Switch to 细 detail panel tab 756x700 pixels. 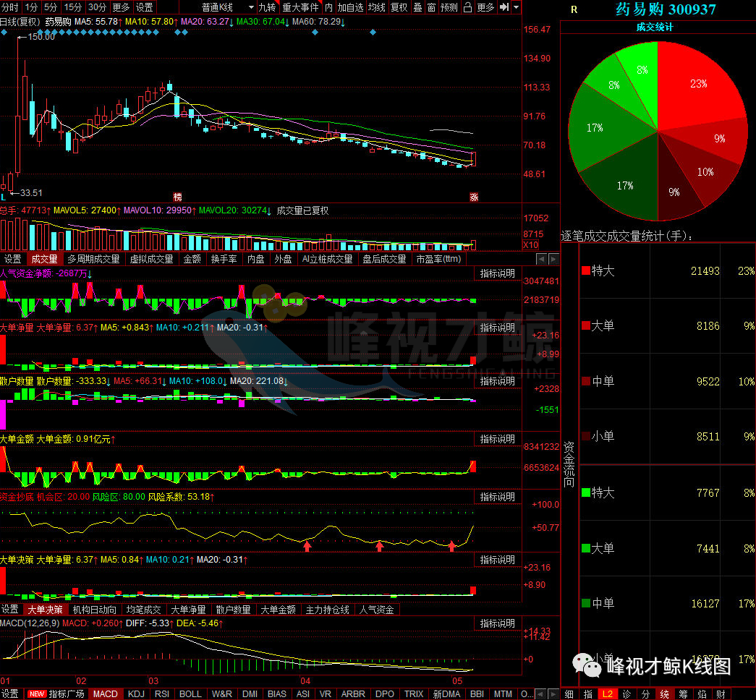pyautogui.click(x=569, y=694)
